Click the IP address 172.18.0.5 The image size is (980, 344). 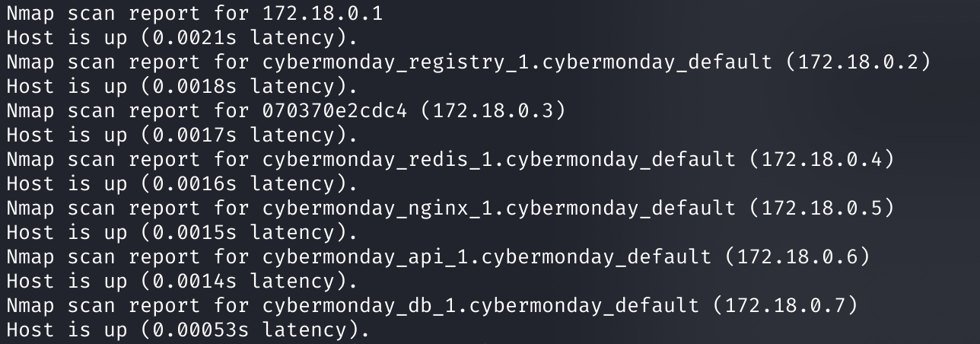pyautogui.click(x=822, y=208)
